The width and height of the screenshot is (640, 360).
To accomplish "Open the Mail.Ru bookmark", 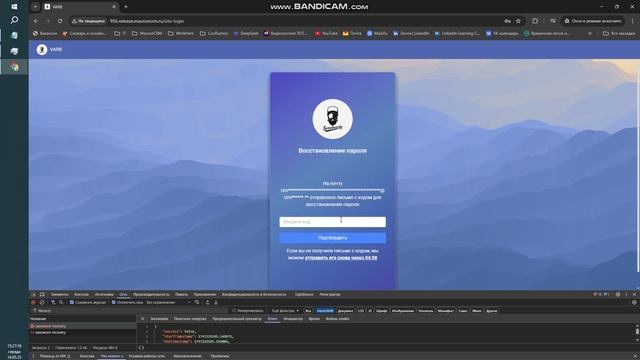I will [377, 33].
